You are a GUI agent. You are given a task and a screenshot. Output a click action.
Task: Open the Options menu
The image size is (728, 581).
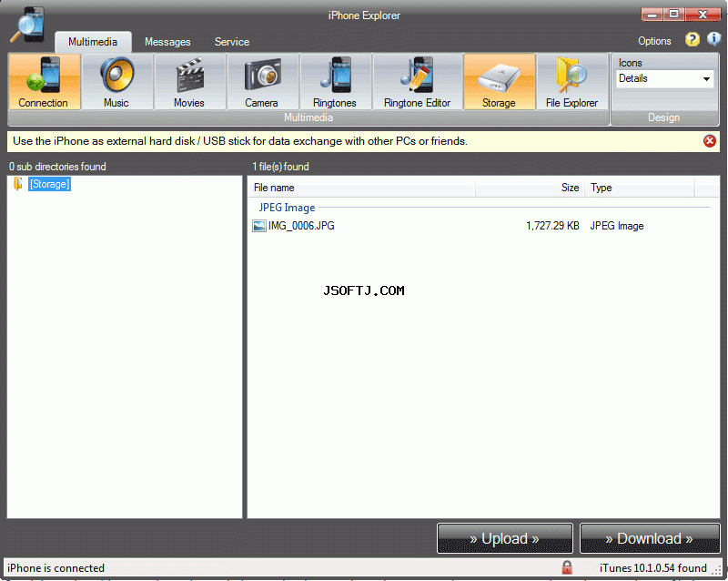pos(654,41)
